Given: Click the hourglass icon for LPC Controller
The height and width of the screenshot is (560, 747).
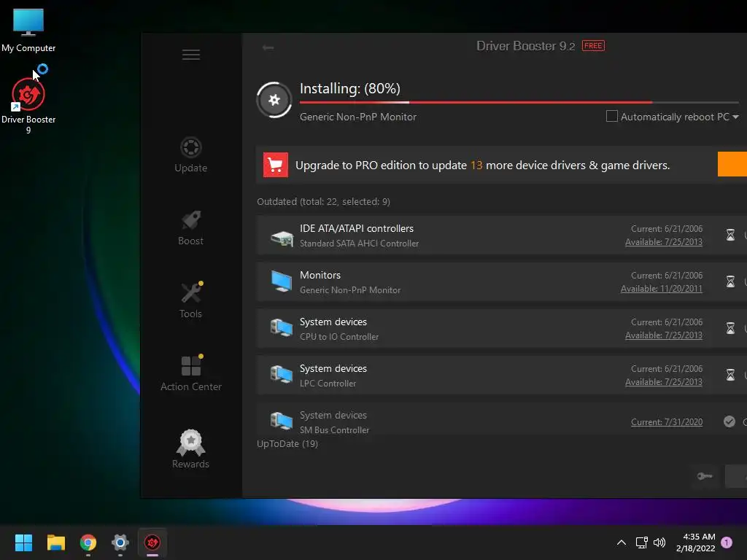Looking at the screenshot, I should tap(730, 375).
